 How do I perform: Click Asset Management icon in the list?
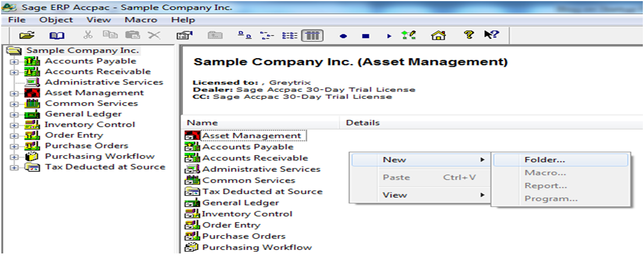click(192, 136)
